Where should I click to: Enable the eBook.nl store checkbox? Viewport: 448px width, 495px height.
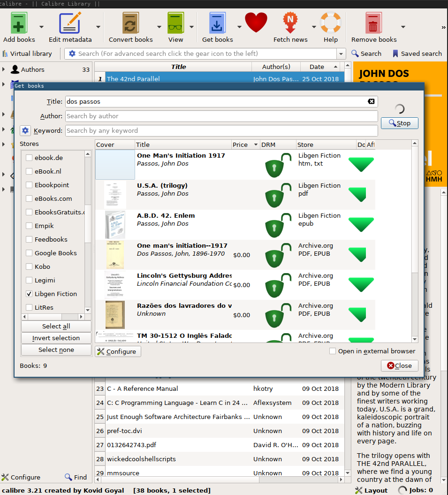pos(29,171)
